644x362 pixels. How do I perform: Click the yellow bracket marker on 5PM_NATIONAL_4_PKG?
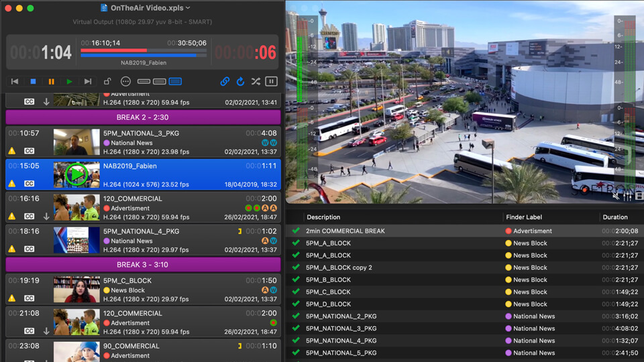pos(240,231)
